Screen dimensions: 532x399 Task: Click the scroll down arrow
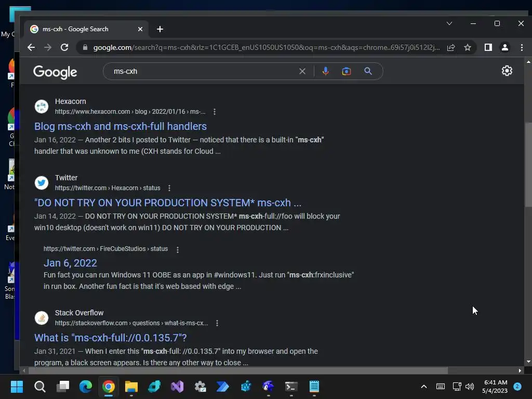(x=528, y=362)
